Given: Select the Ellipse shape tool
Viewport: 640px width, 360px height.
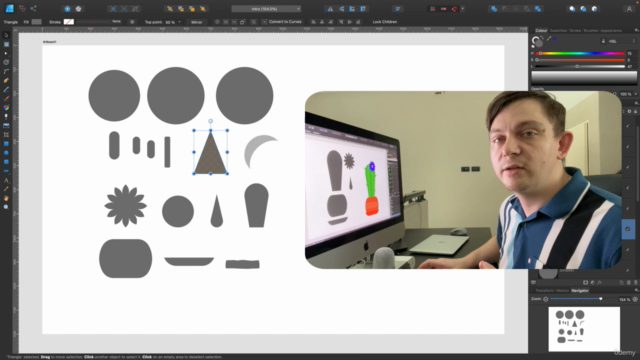Looking at the screenshot, I should [x=6, y=153].
